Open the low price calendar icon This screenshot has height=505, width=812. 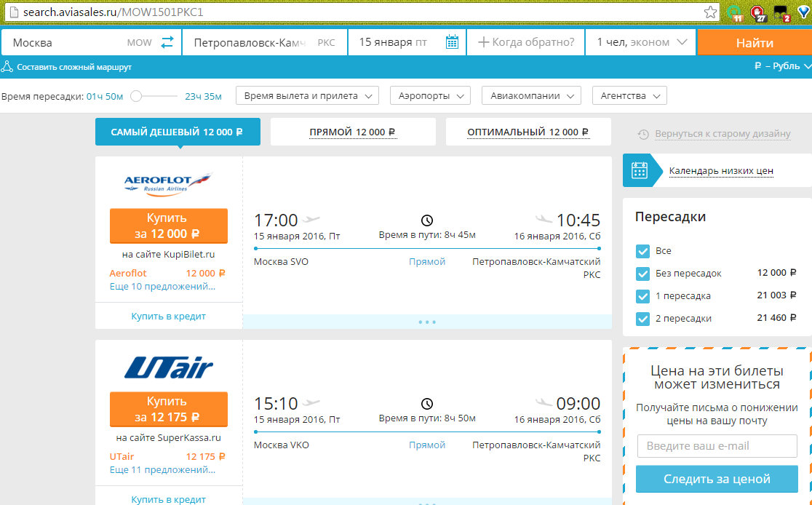pos(639,170)
